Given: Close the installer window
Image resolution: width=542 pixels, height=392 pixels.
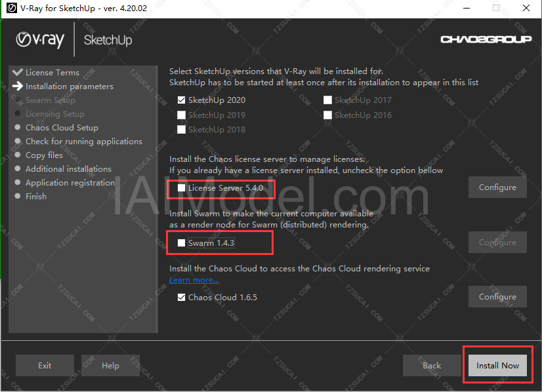Looking at the screenshot, I should (x=526, y=8).
